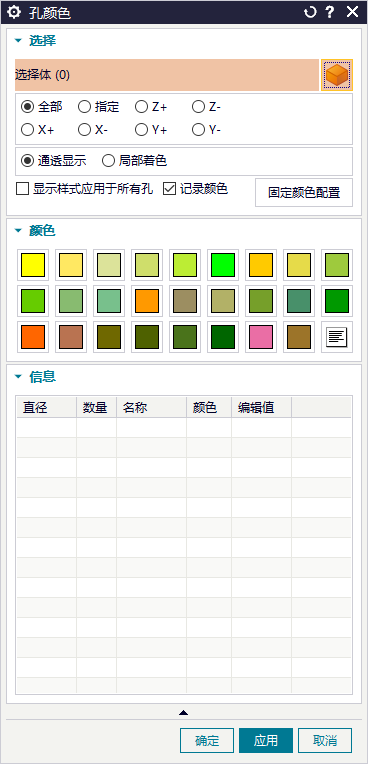This screenshot has height=764, width=368.
Task: Open 固定颜色配置 button
Action: coord(304,192)
